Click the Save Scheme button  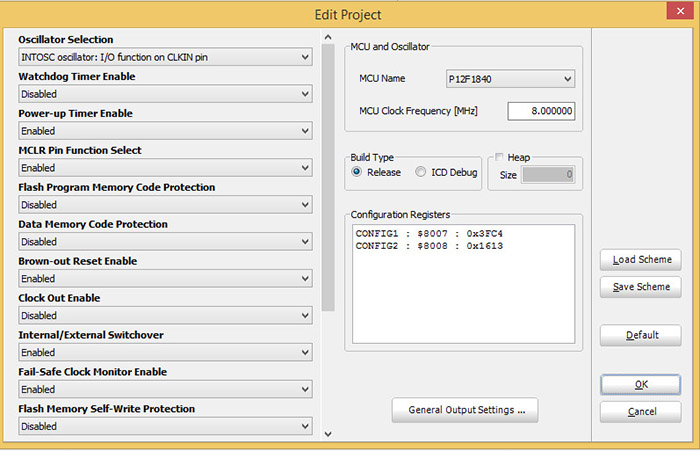[x=640, y=287]
